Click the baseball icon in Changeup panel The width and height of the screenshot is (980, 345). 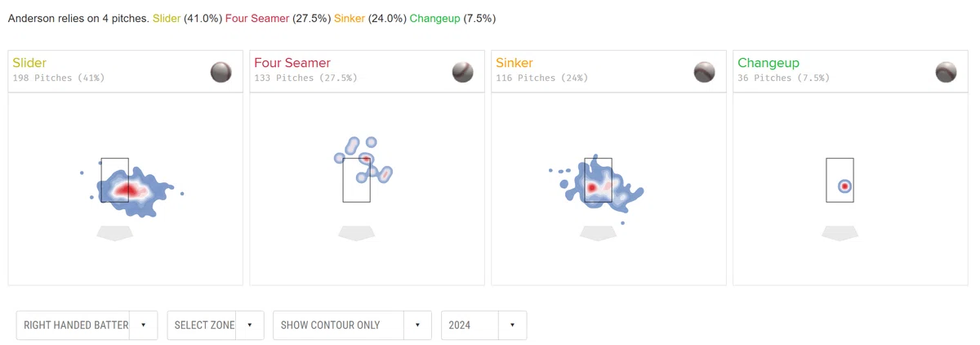(947, 72)
